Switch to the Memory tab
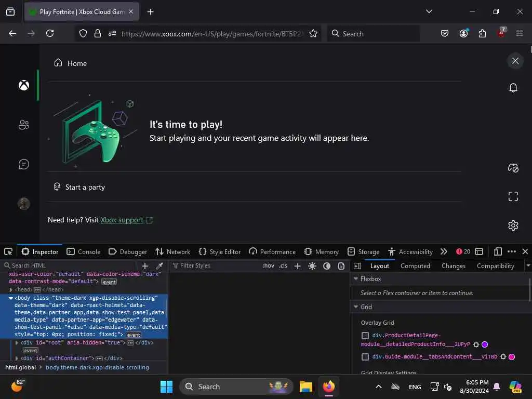 tap(321, 252)
